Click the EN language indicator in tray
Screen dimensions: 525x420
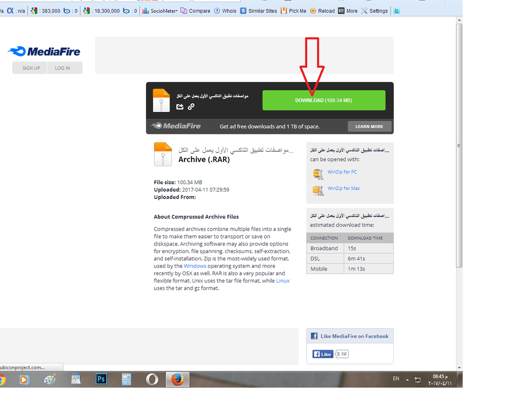click(x=396, y=379)
